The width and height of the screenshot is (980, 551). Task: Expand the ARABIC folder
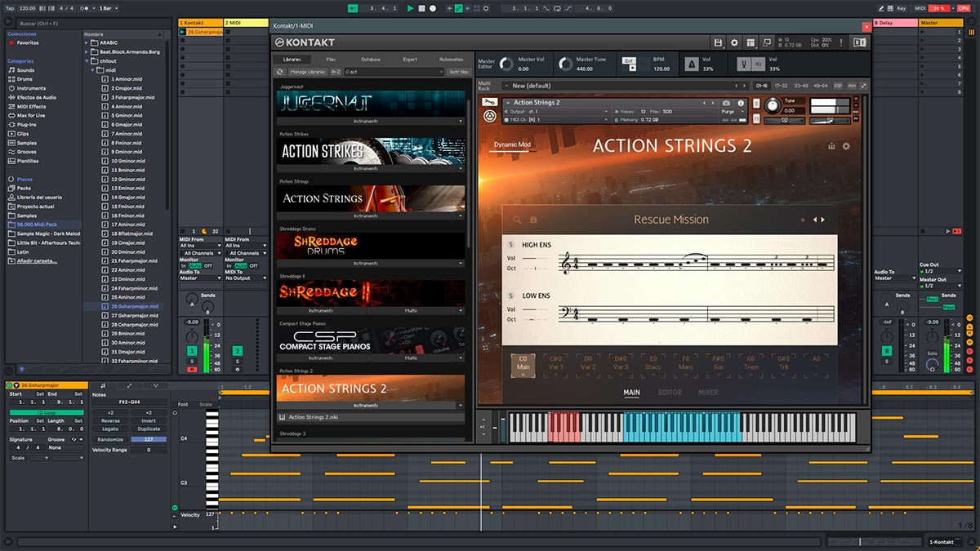pyautogui.click(x=87, y=42)
